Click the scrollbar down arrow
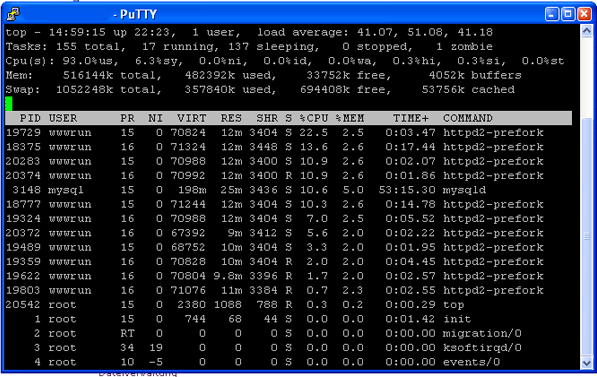Image resolution: width=597 pixels, height=377 pixels. point(587,363)
